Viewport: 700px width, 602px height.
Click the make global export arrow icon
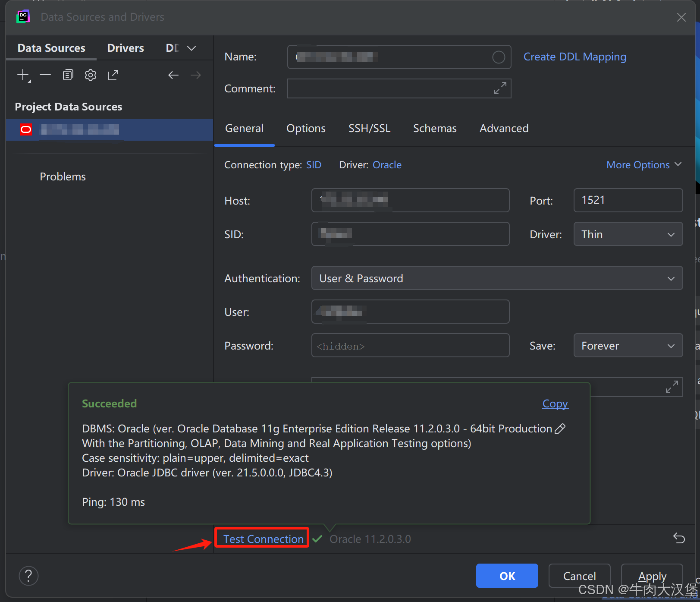pyautogui.click(x=113, y=75)
